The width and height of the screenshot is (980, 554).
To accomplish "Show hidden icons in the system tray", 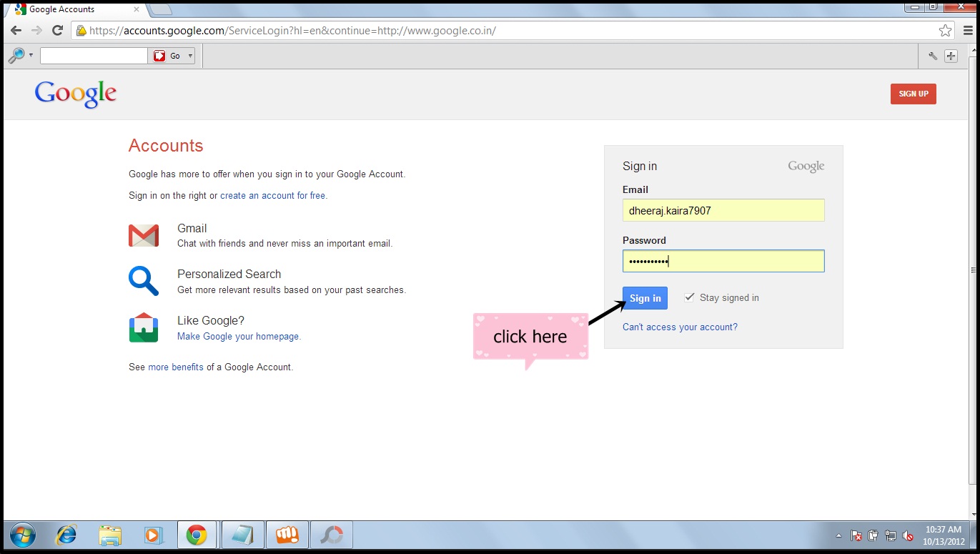I will click(x=839, y=535).
